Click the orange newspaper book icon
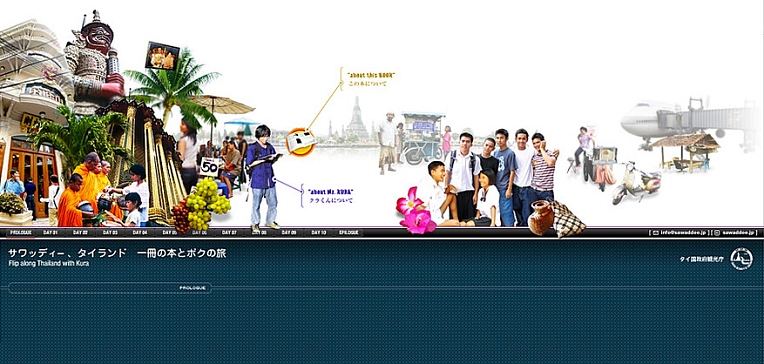This screenshot has width=764, height=364. [301, 142]
